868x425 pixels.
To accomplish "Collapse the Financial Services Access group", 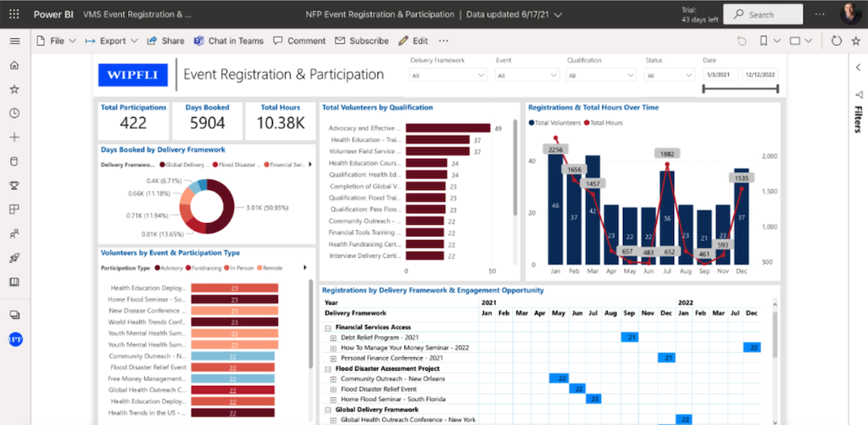I will tap(328, 327).
